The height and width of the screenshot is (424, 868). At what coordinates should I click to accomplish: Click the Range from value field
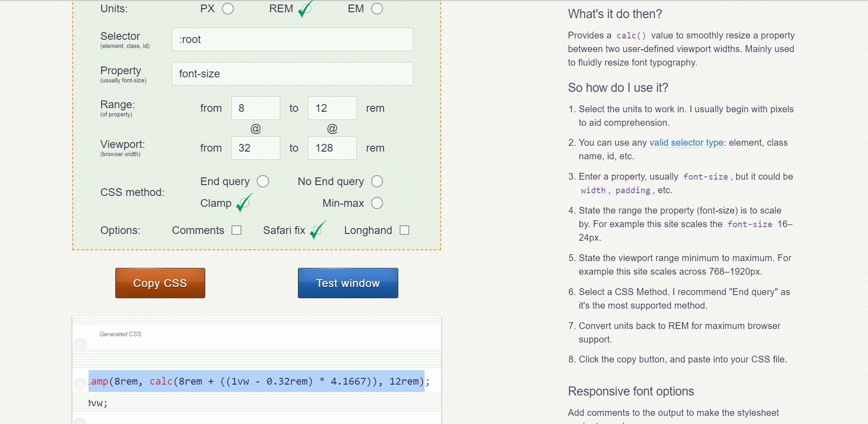[255, 108]
